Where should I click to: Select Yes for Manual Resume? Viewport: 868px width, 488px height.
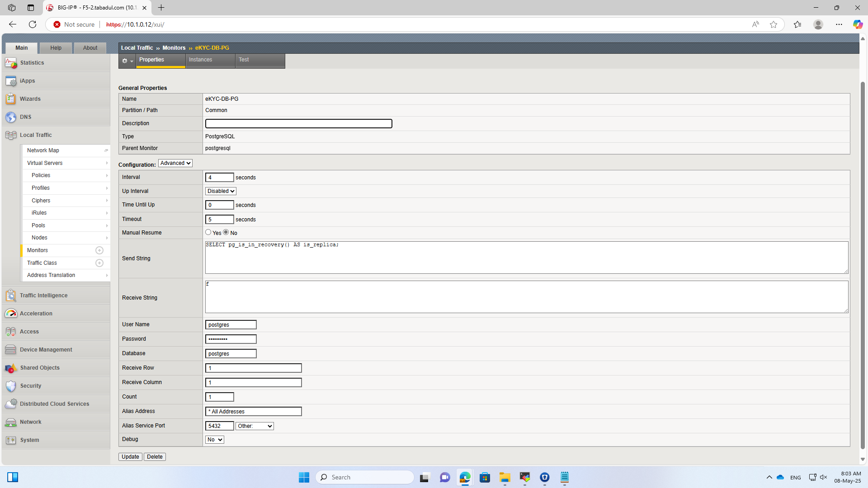(208, 232)
